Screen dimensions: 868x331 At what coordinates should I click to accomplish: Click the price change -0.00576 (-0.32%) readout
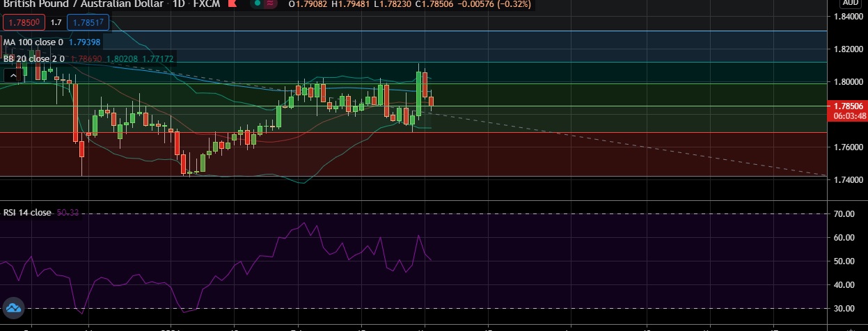coord(494,3)
